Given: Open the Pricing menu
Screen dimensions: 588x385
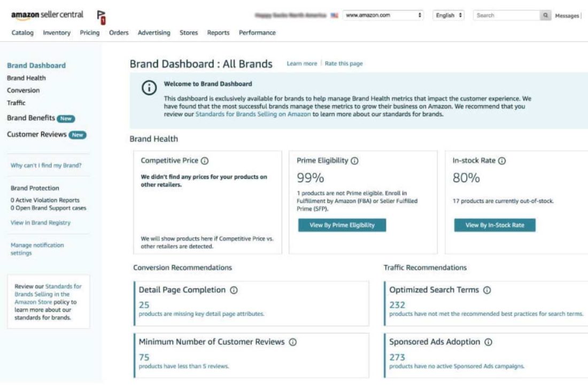Looking at the screenshot, I should [90, 33].
